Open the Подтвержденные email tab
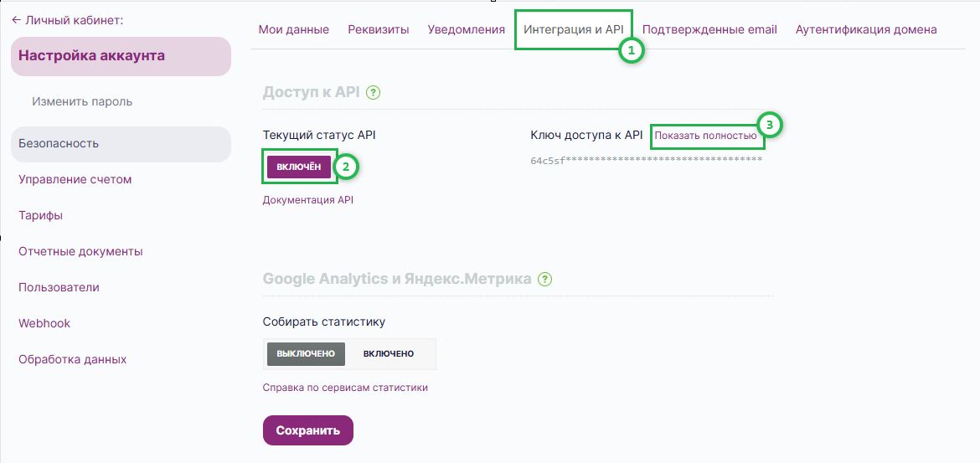The width and height of the screenshot is (980, 463). 709,29
